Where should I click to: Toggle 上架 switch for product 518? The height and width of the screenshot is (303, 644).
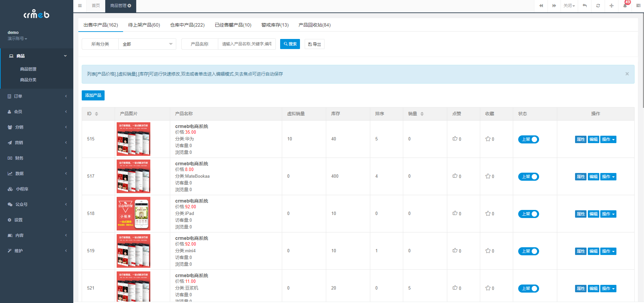pyautogui.click(x=528, y=214)
